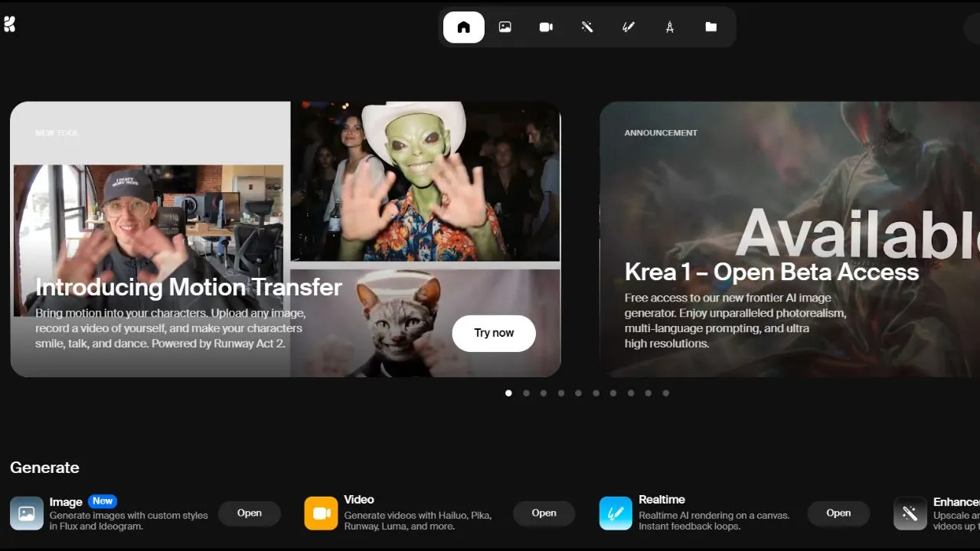Screen dimensions: 980x551
Task: Click the Introducing Motion Transfer heading
Action: tap(188, 288)
